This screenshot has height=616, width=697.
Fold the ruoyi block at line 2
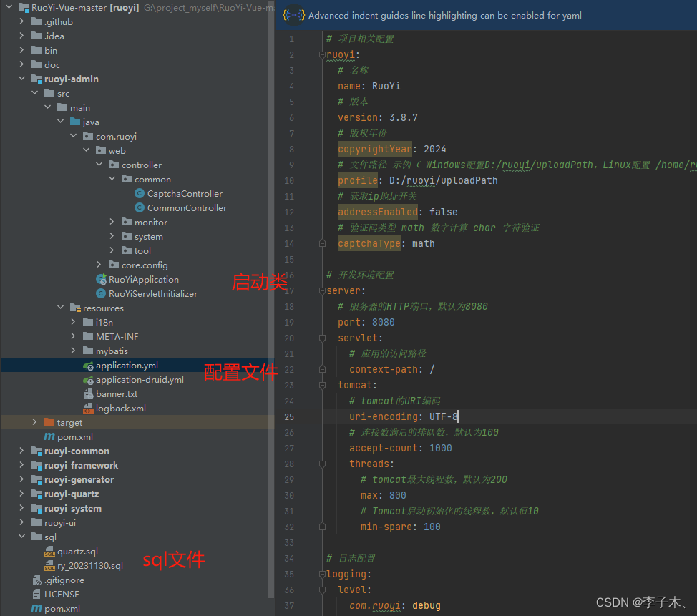click(322, 54)
